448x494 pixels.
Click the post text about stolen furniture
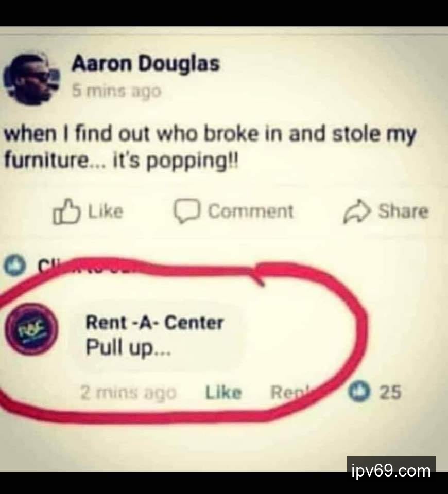pyautogui.click(x=210, y=148)
